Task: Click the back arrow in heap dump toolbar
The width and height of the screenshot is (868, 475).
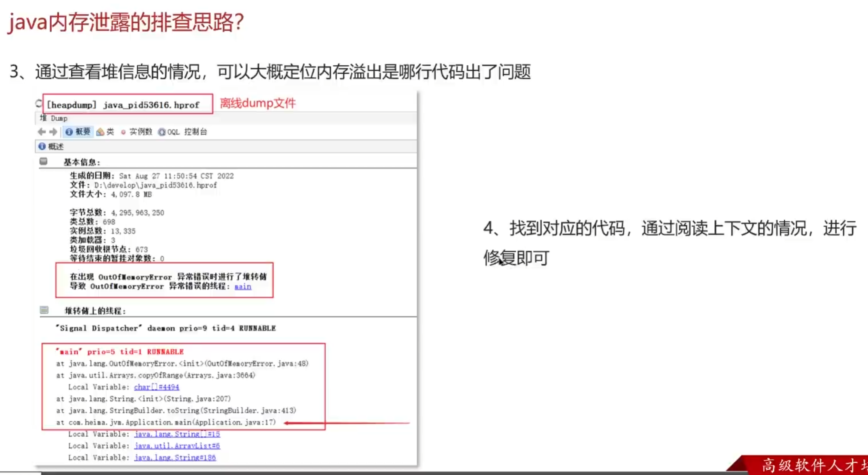Action: [x=42, y=132]
